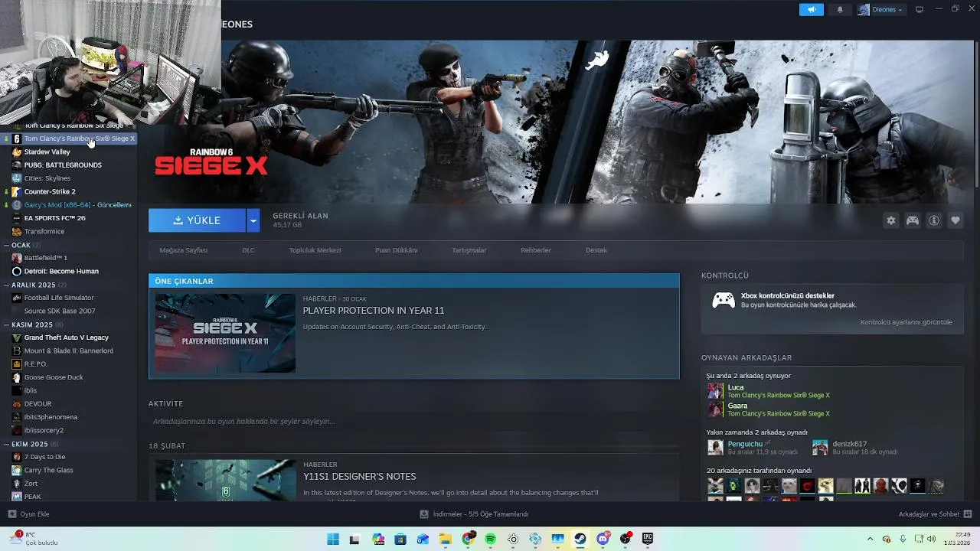
Task: Click friend Luca in playing friends
Action: coord(735,387)
